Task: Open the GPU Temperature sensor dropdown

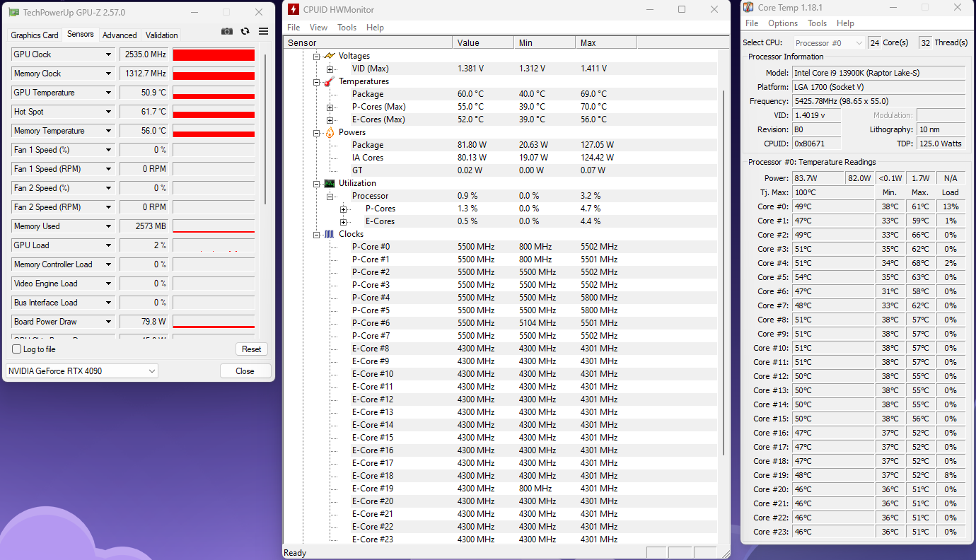Action: [109, 93]
